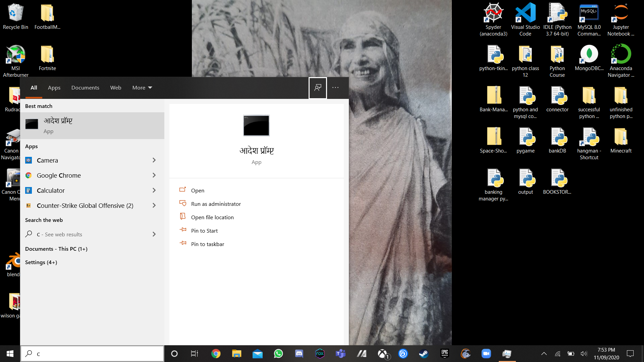This screenshot has height=362, width=644.
Task: Open Visual Studio Code desktop shortcut
Action: (x=525, y=19)
